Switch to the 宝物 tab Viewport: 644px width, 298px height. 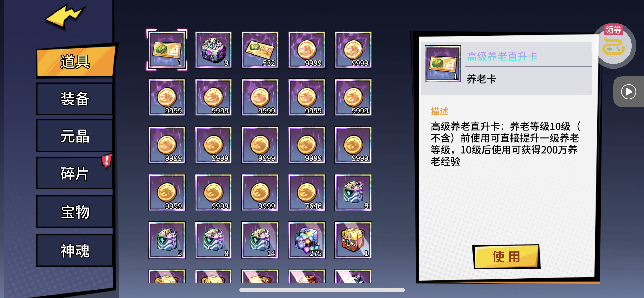(x=75, y=212)
